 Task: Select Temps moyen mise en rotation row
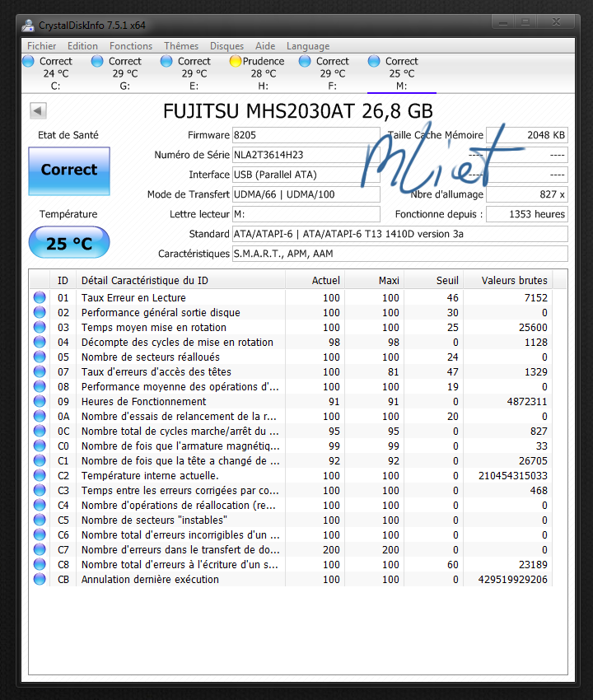coord(291,327)
